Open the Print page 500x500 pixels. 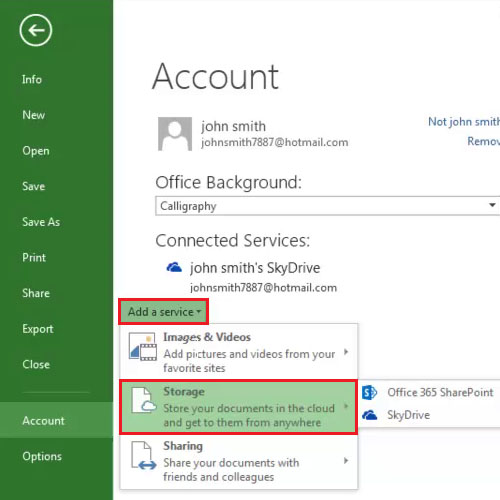(34, 257)
